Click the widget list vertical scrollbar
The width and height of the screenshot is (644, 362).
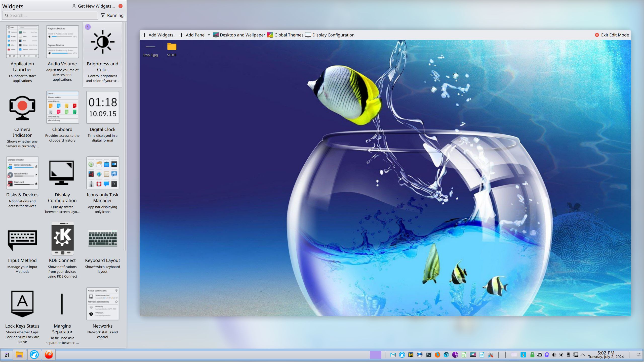(125, 136)
